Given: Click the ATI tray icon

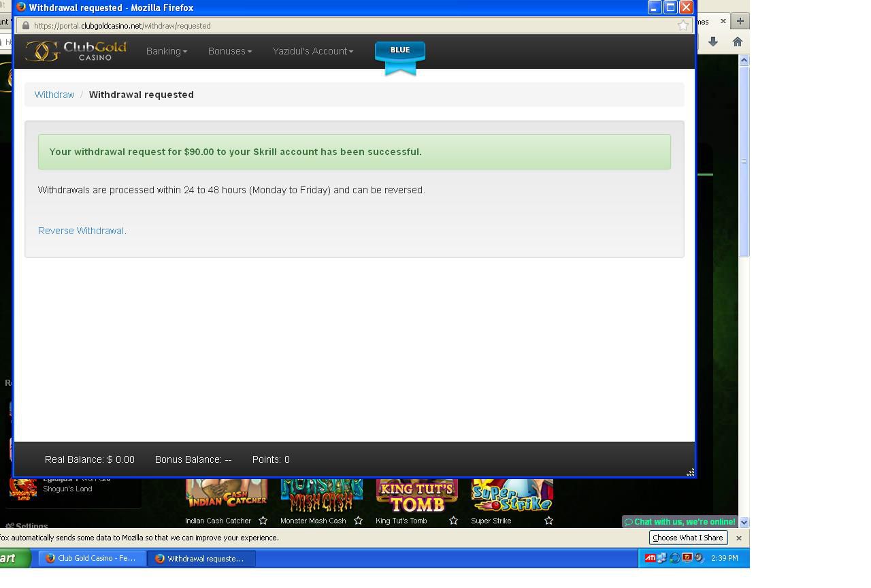Looking at the screenshot, I should [650, 558].
